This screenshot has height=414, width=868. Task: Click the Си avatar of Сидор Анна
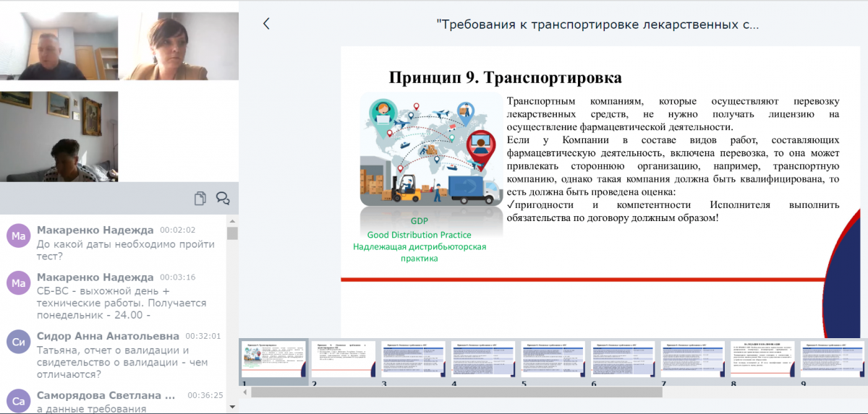[x=19, y=342]
